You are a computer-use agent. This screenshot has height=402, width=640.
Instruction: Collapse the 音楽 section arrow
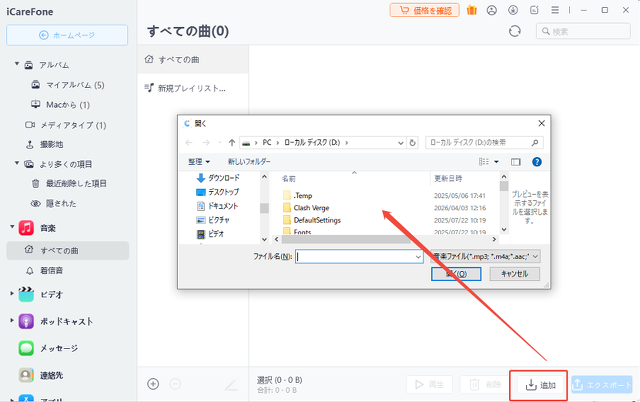pos(12,227)
